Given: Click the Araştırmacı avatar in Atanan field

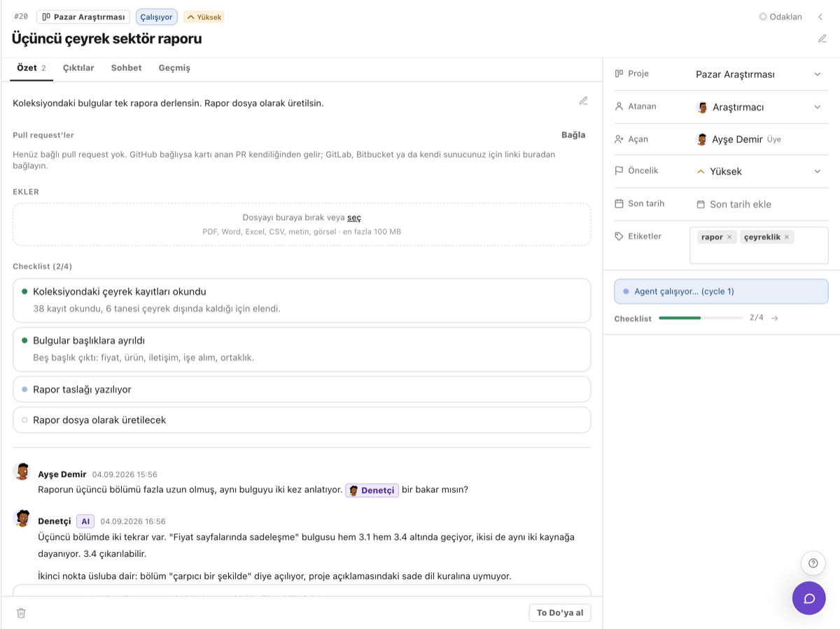Looking at the screenshot, I should [702, 107].
